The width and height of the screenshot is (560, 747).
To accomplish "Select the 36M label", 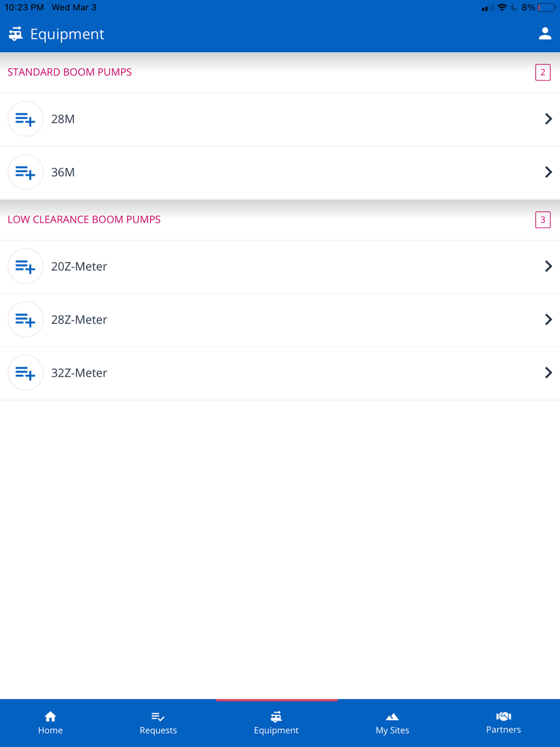I will coord(63,172).
